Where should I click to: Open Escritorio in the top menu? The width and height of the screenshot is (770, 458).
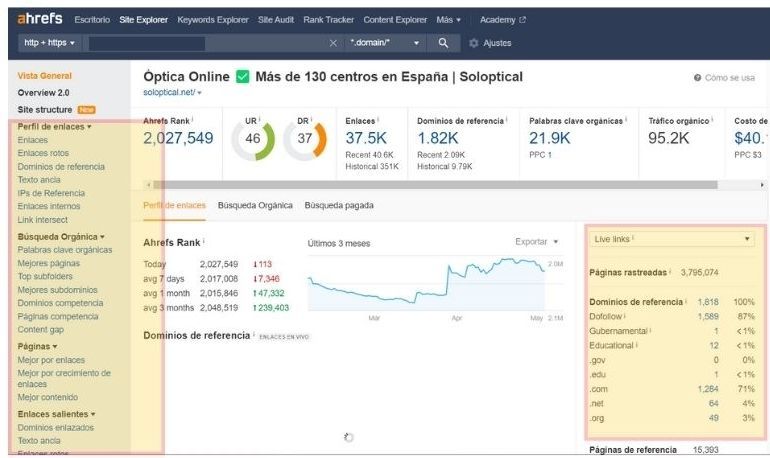(x=92, y=20)
